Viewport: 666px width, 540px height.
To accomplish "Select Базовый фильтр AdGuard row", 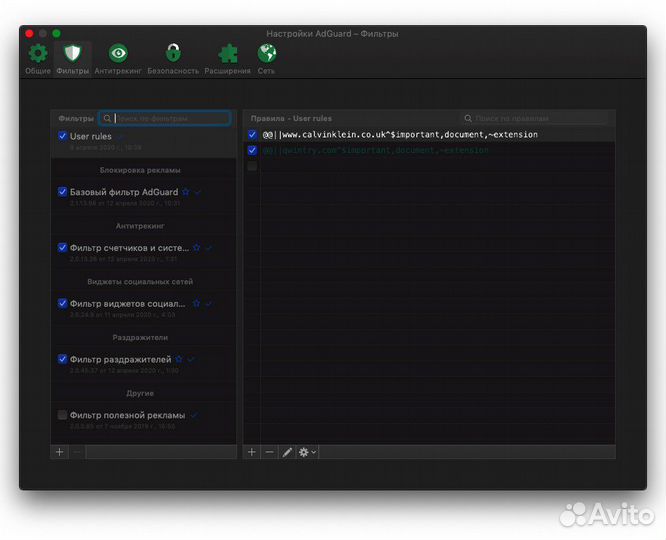I will tap(144, 197).
